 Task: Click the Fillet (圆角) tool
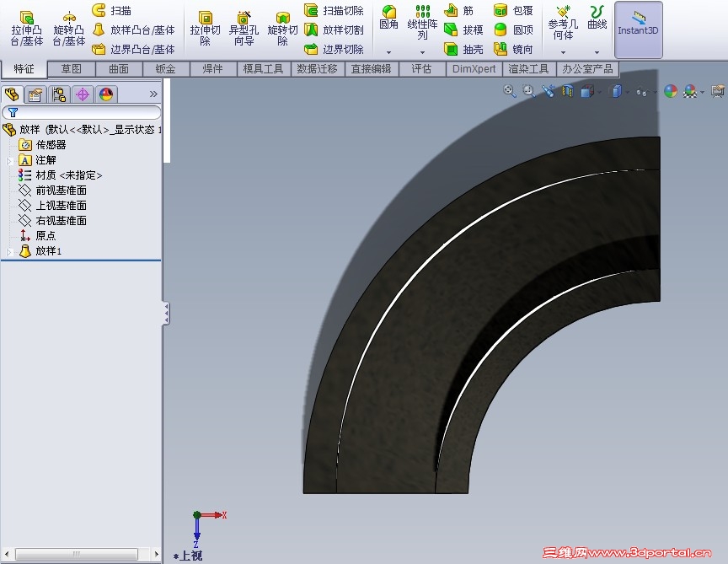point(388,18)
